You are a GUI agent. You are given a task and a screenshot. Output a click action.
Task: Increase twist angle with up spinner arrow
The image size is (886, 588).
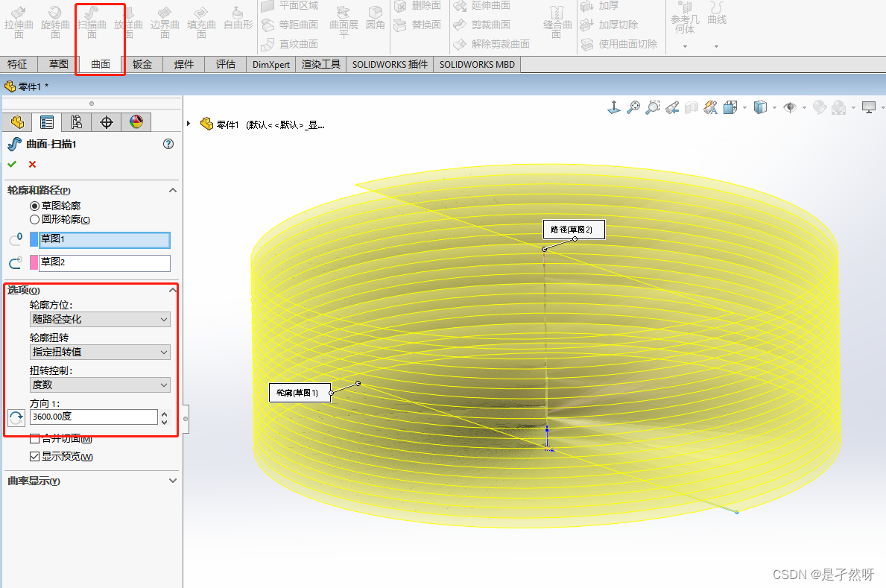click(164, 414)
